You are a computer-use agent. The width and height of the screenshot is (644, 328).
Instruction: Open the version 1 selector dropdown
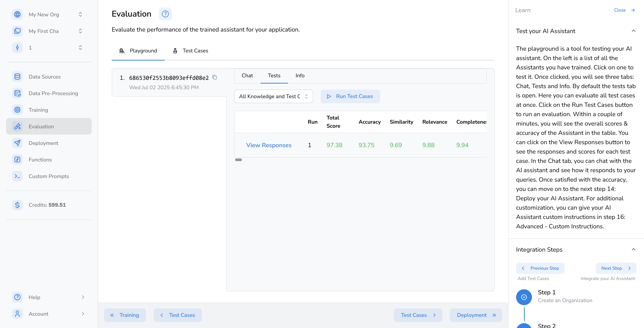[49, 48]
